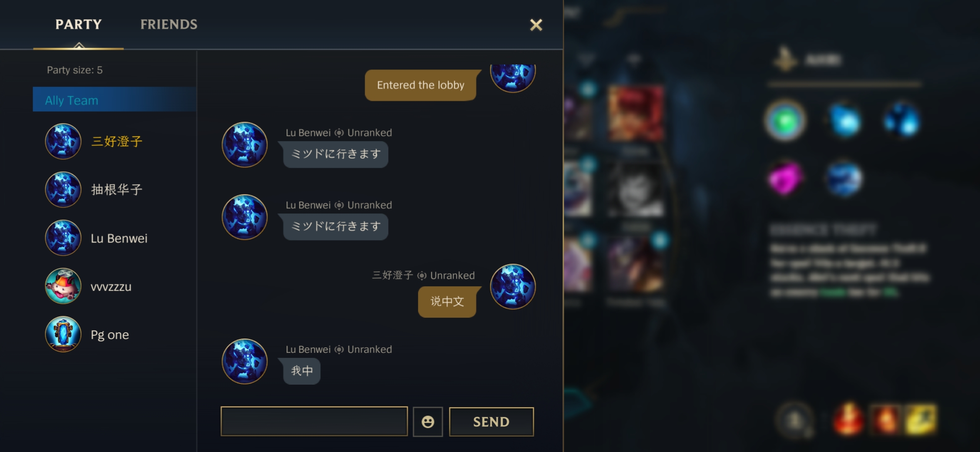Send the chat message
The image size is (980, 452).
tap(491, 421)
